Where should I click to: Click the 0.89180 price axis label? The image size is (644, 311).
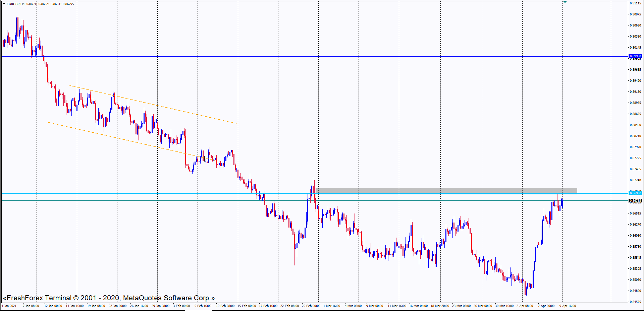(x=635, y=92)
